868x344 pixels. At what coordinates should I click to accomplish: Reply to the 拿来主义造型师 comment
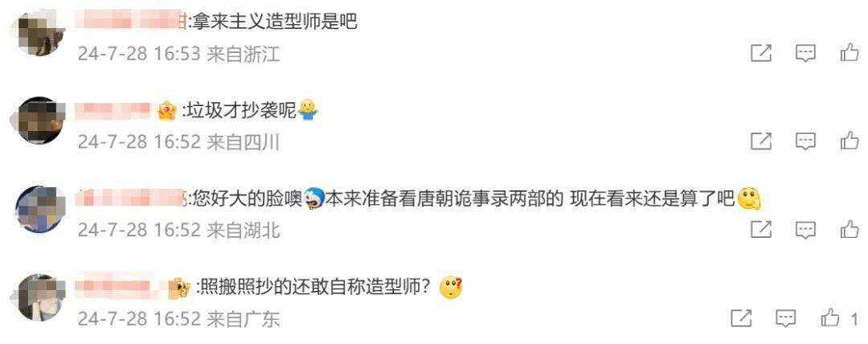click(805, 53)
